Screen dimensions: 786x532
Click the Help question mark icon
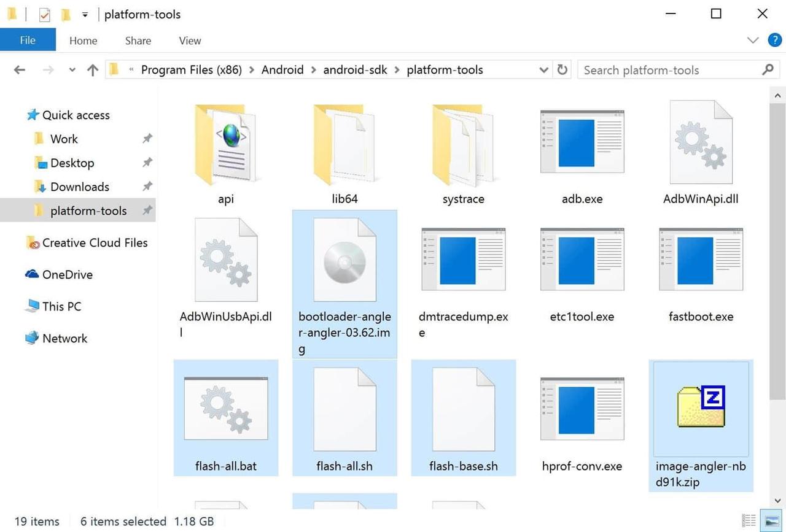point(775,40)
